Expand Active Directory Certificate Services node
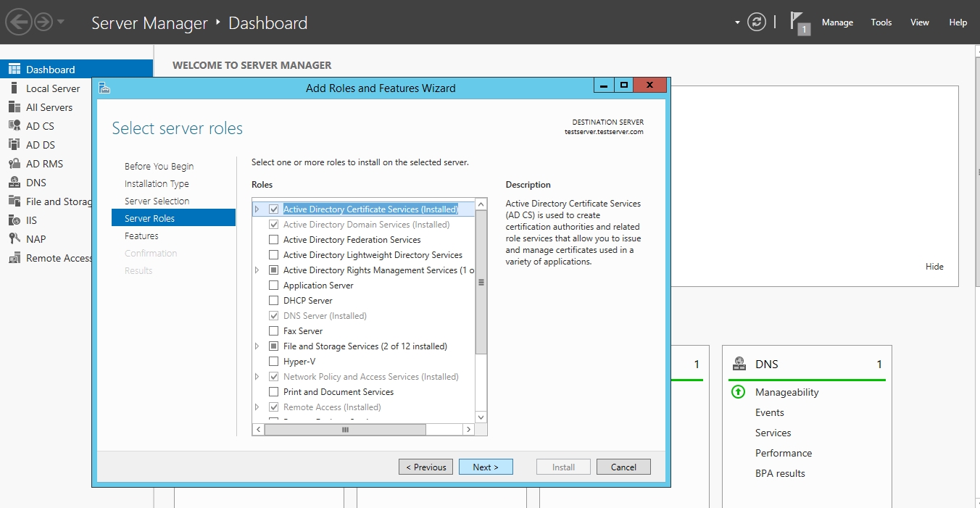 click(257, 209)
